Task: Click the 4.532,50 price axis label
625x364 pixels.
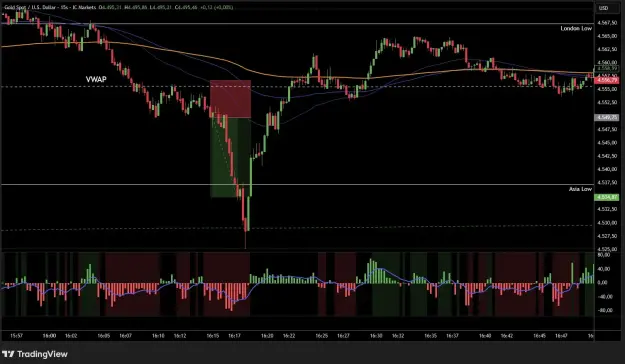Action: (607, 209)
